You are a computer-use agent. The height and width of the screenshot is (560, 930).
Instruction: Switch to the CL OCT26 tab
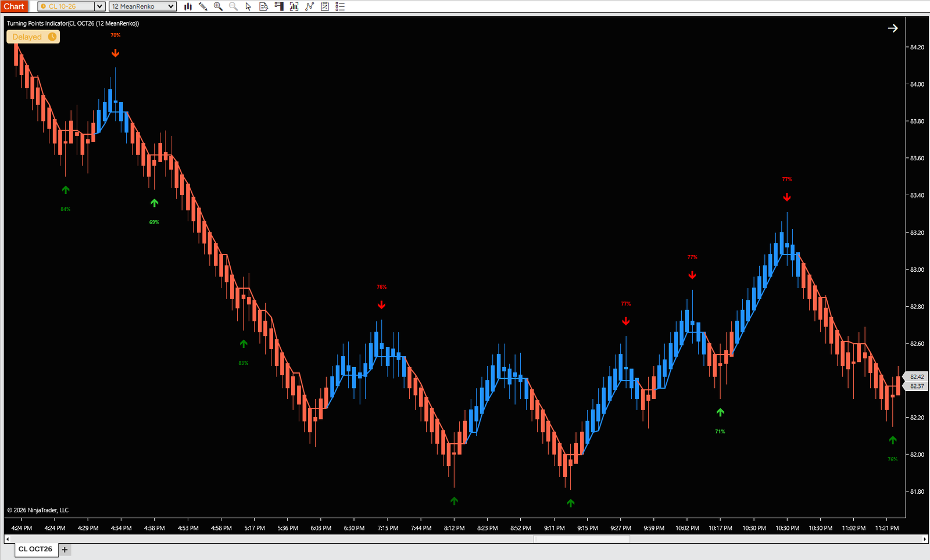pyautogui.click(x=35, y=549)
